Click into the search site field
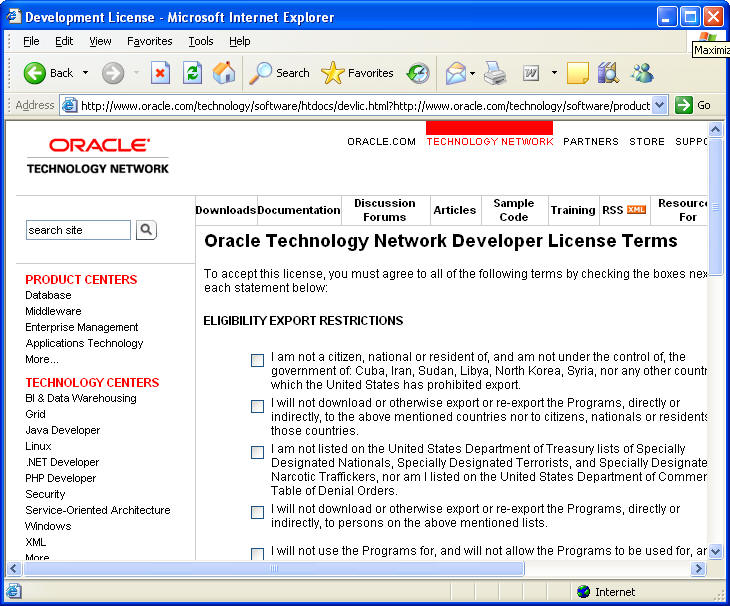 78,230
